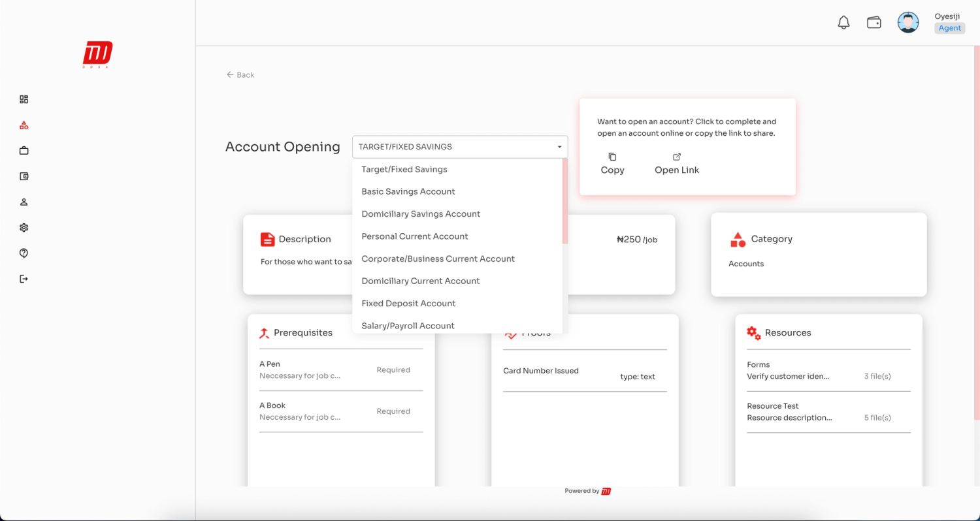
Task: Click the type: text label
Action: [x=638, y=377]
